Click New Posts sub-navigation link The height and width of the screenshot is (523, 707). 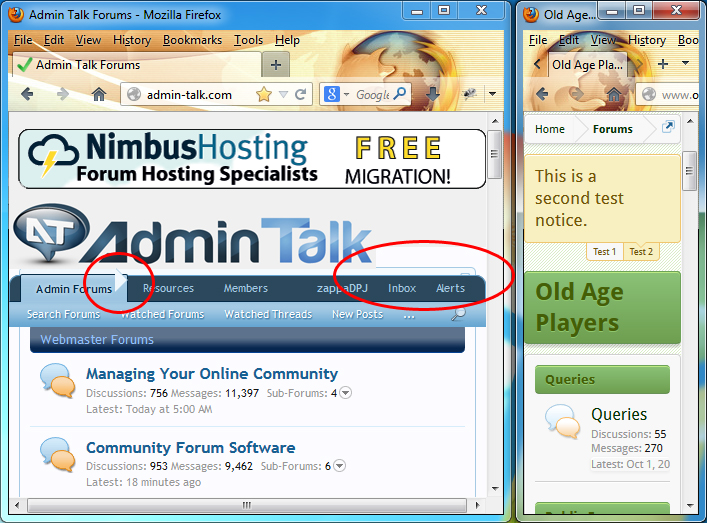click(357, 314)
